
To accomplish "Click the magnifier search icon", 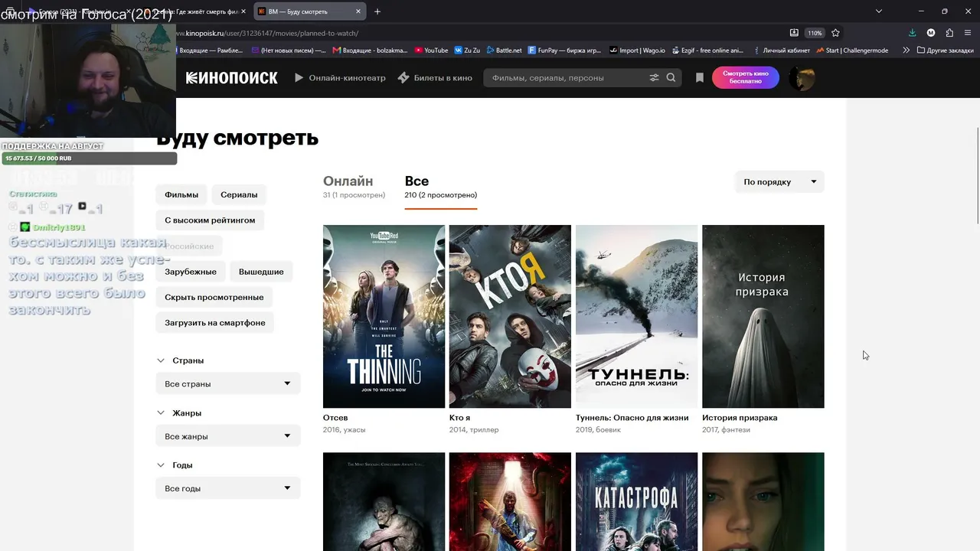I will [x=671, y=78].
